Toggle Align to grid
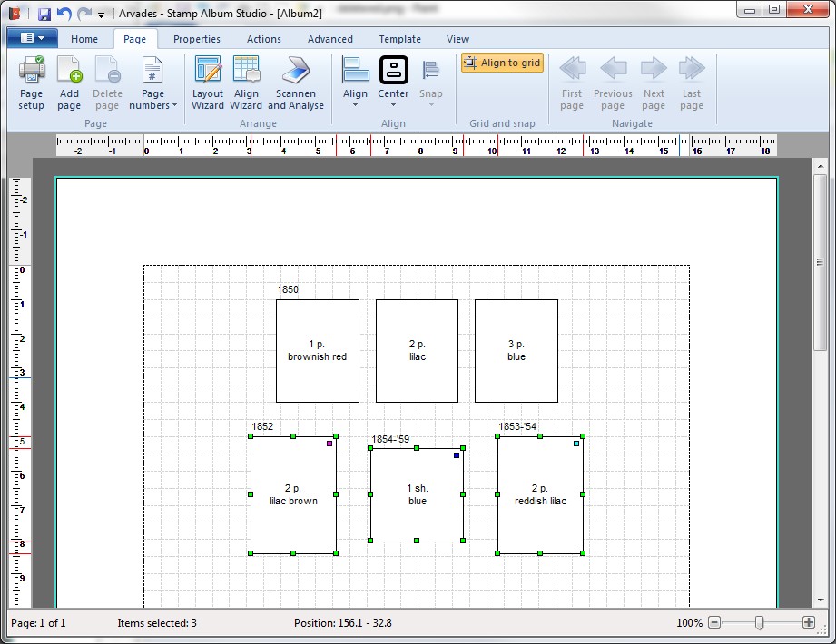This screenshot has width=836, height=644. tap(502, 63)
